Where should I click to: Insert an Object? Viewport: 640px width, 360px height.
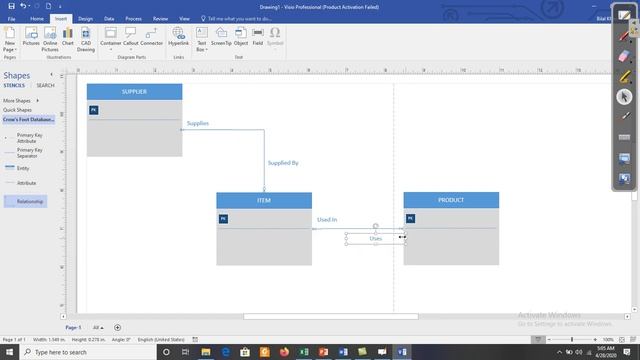241,36
